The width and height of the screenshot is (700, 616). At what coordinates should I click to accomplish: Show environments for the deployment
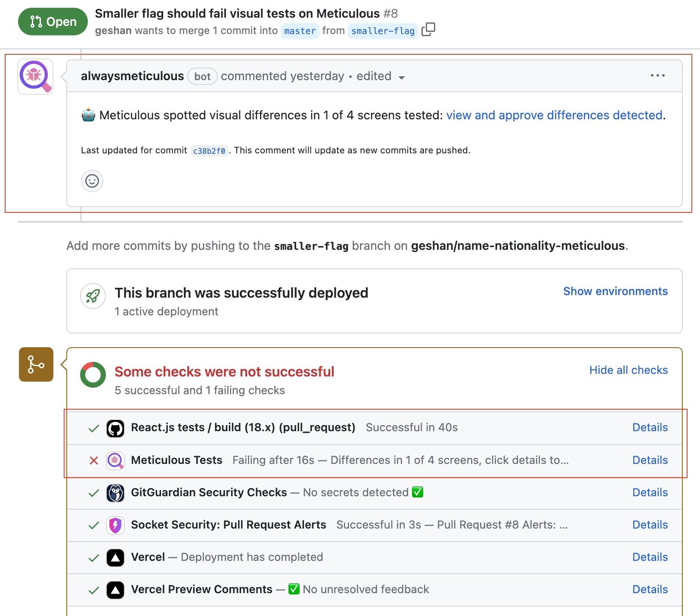click(x=615, y=291)
